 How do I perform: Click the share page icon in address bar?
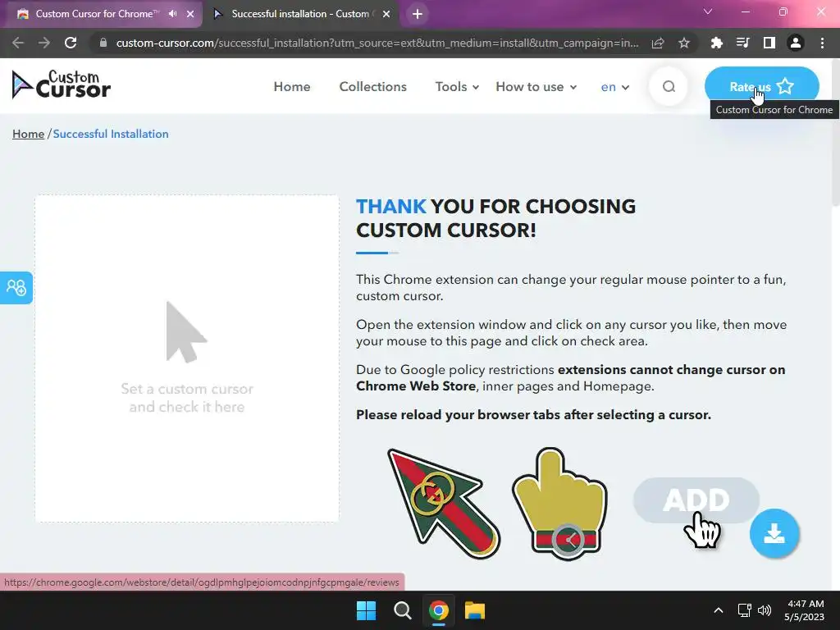point(658,43)
